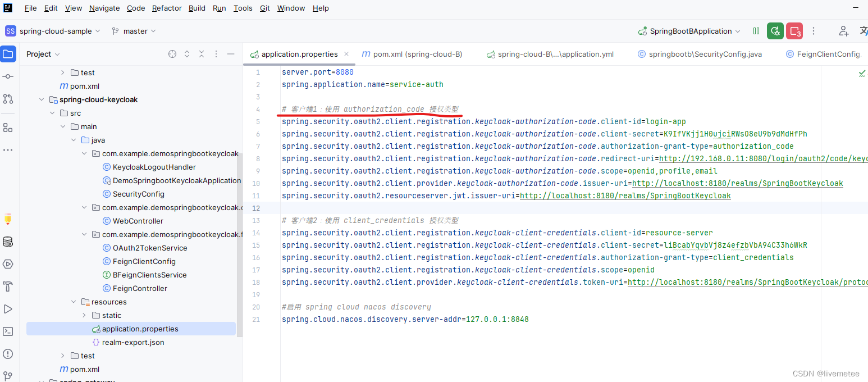Image resolution: width=868 pixels, height=382 pixels.
Task: Hide the Project tool window with minus button
Action: tap(230, 54)
